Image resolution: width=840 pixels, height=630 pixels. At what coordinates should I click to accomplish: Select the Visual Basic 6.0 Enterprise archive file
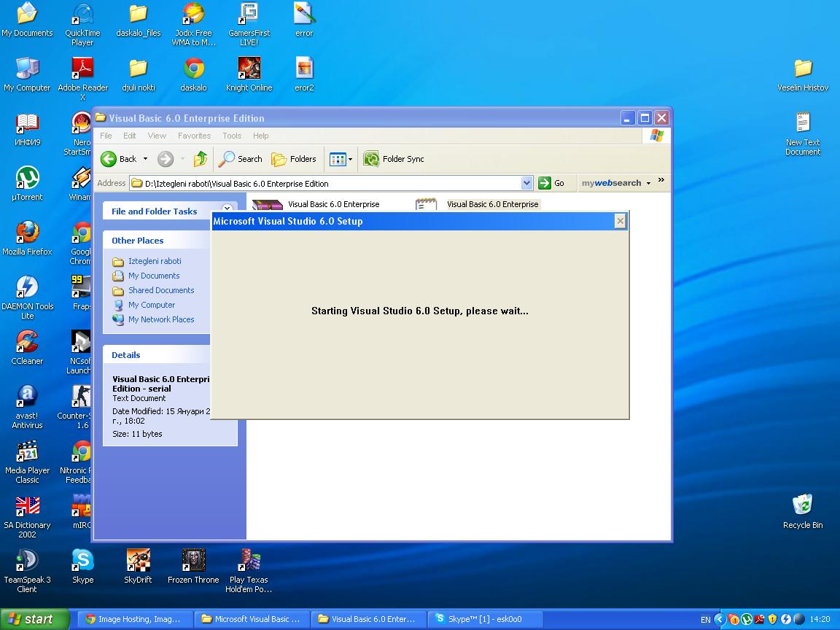tap(316, 204)
